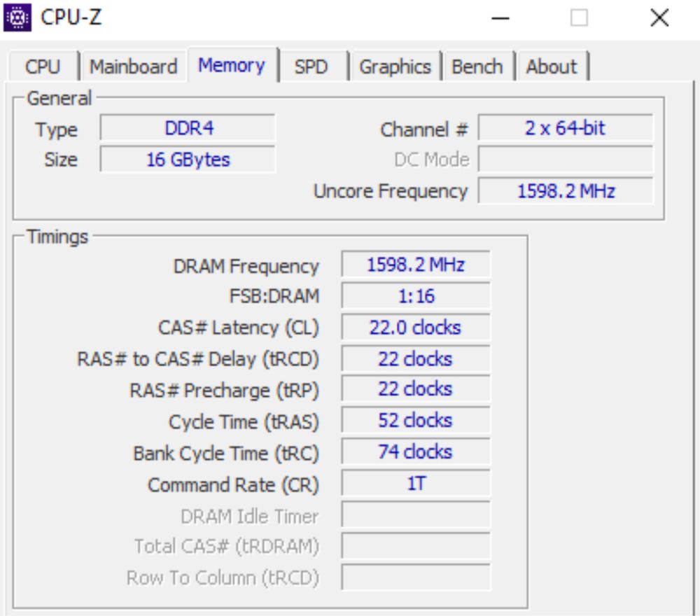Click the RAS# Precharge (tRP) value field
This screenshot has height=616, width=700.
click(416, 389)
